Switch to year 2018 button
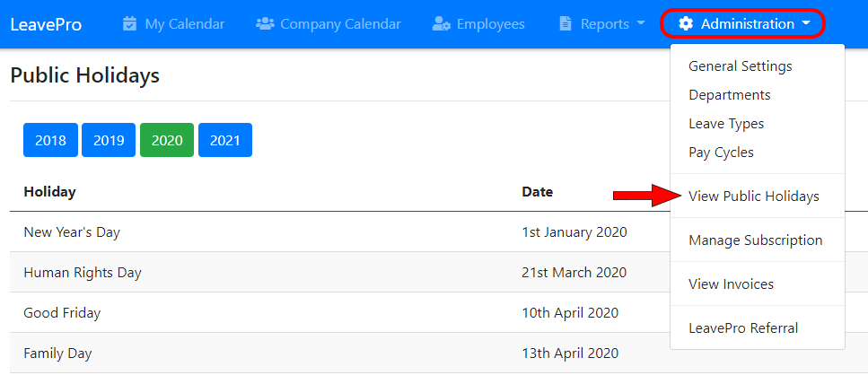This screenshot has width=868, height=384. (50, 140)
